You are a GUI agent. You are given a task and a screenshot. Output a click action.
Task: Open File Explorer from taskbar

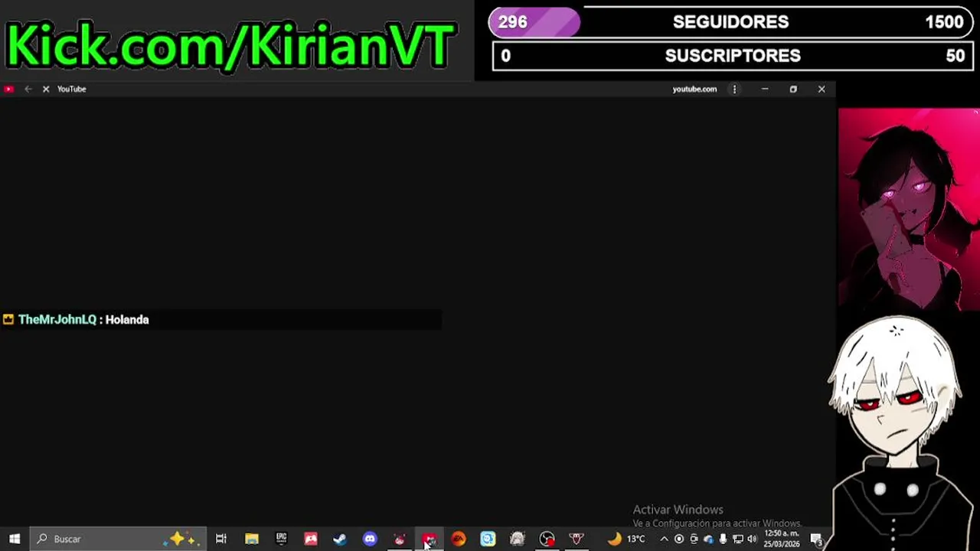click(251, 539)
